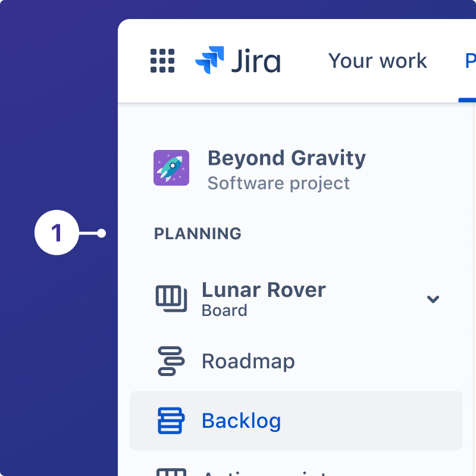This screenshot has height=476, width=476.
Task: Click the Software project subtitle
Action: (x=278, y=183)
